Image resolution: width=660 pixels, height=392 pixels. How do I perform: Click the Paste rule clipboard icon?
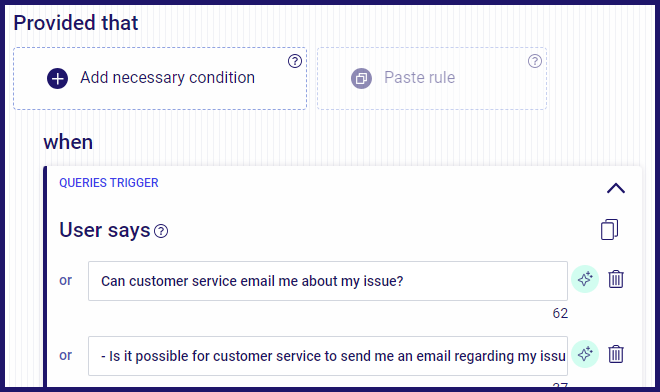[x=361, y=78]
